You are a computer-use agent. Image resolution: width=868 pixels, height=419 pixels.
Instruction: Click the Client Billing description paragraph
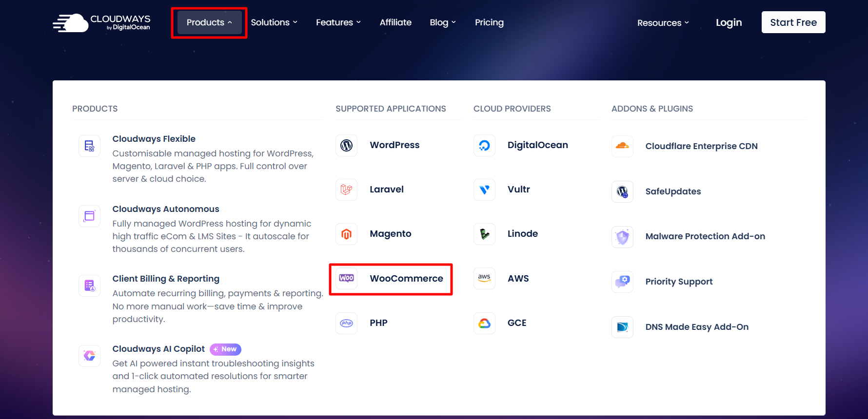coord(217,306)
